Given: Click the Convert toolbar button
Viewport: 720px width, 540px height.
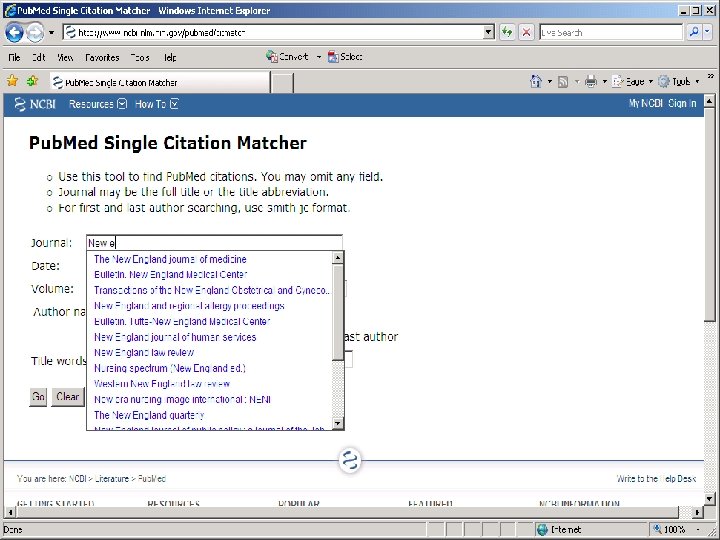Looking at the screenshot, I should [287, 56].
